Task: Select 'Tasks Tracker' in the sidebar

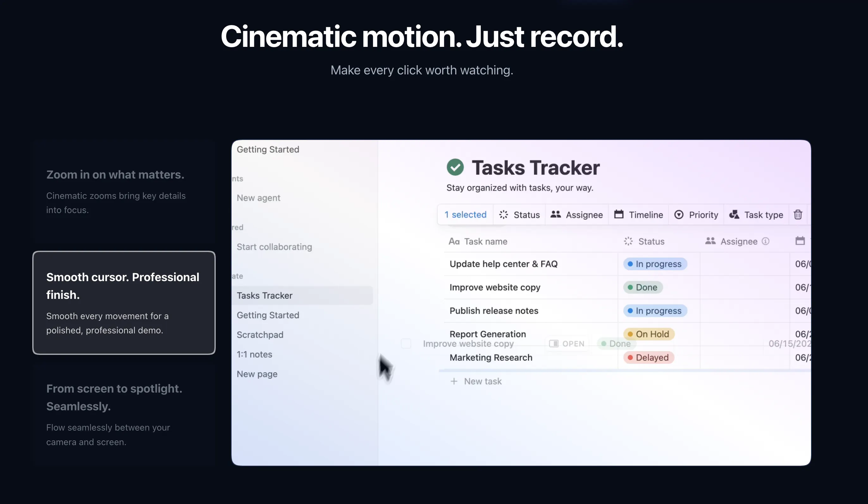Action: pyautogui.click(x=302, y=295)
